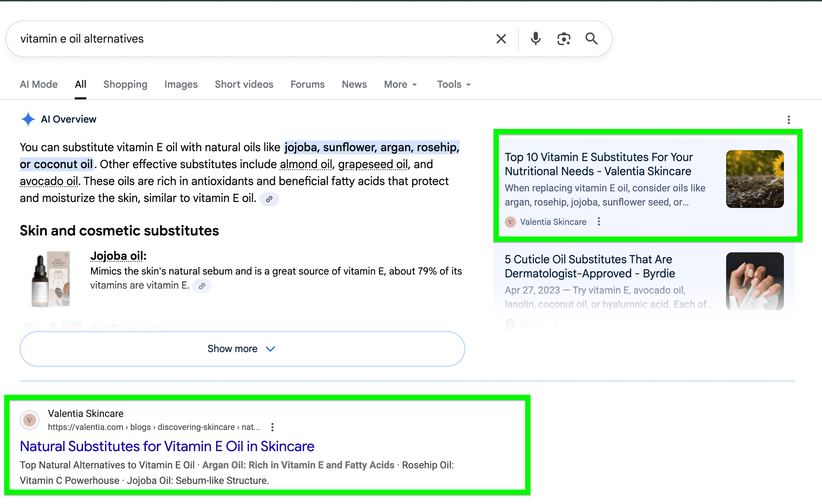
Task: Click the magnifying glass to search
Action: pos(591,39)
